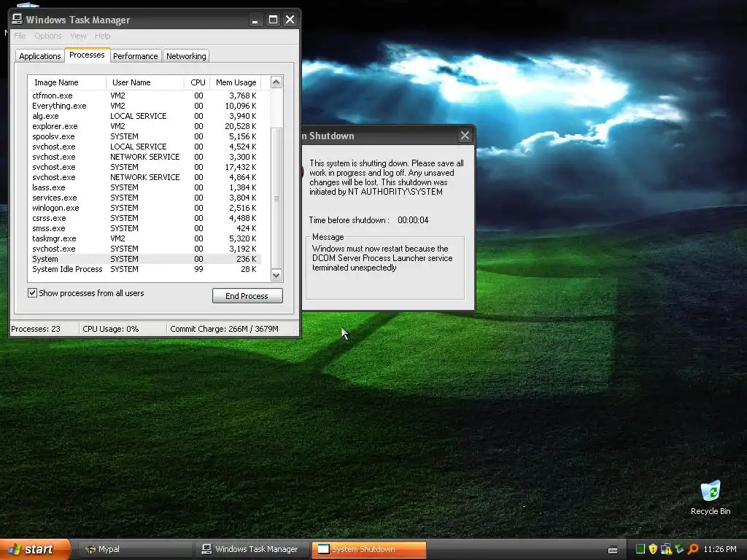Select the services.exe process row
The height and width of the screenshot is (560, 747).
[144, 198]
